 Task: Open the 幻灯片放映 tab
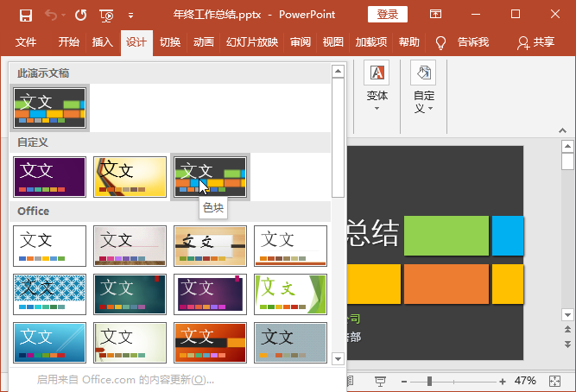(252, 42)
